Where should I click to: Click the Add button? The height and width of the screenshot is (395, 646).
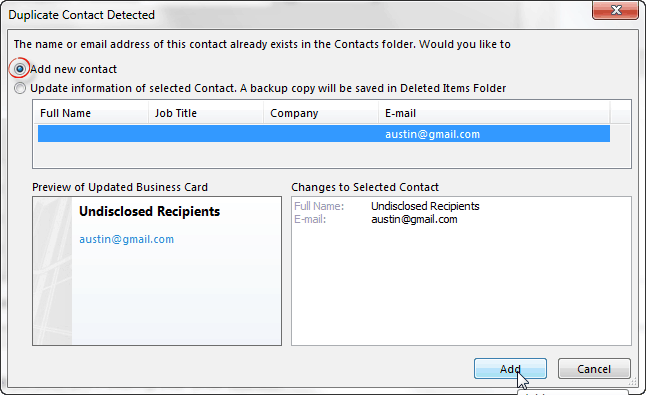510,369
